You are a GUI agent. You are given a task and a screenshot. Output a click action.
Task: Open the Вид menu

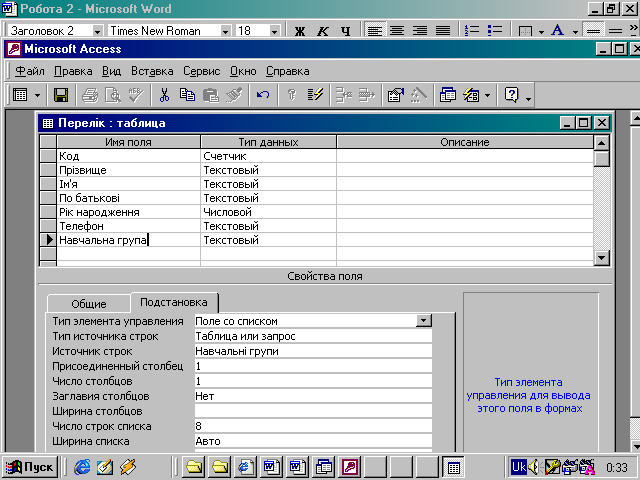[x=111, y=71]
